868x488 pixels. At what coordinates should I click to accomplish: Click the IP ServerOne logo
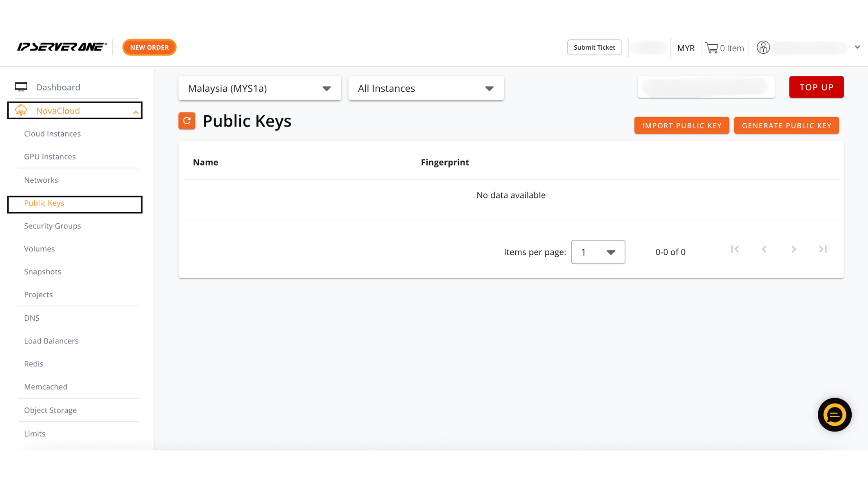(62, 47)
